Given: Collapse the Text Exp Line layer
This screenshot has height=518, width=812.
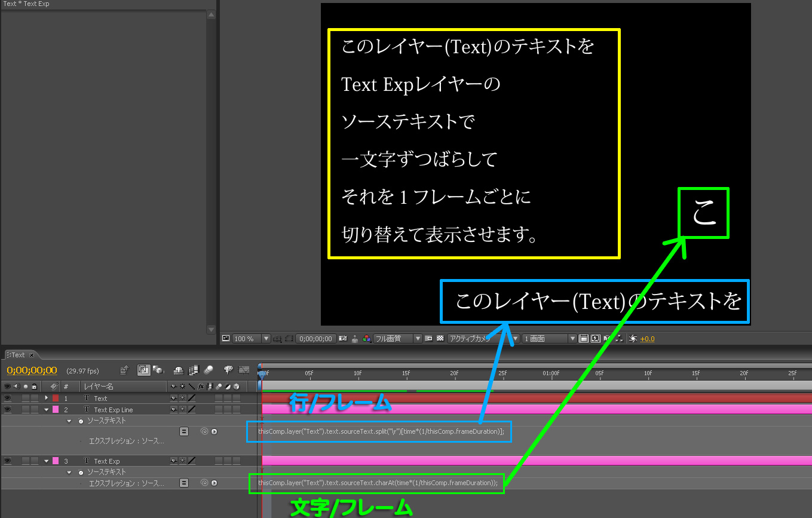Looking at the screenshot, I should (46, 410).
